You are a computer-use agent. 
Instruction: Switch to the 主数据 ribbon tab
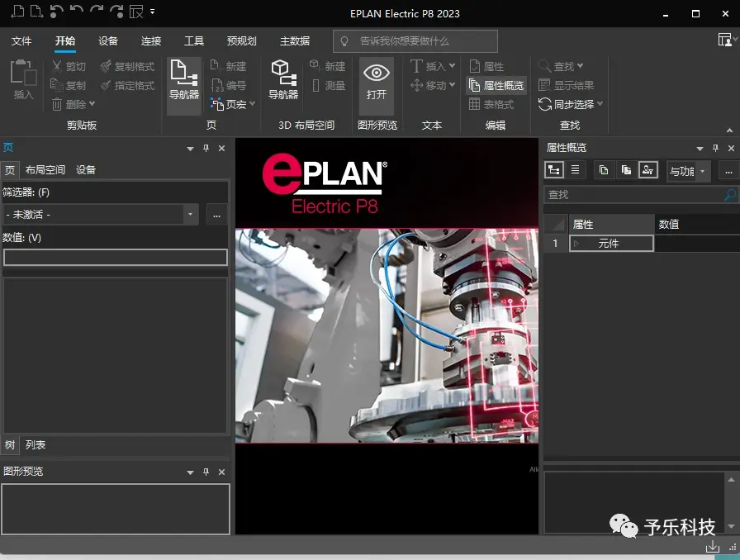[x=295, y=41]
